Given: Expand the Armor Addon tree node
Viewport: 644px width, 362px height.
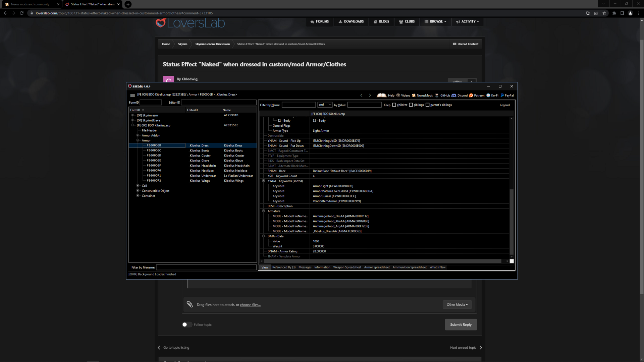Looking at the screenshot, I should click(x=138, y=135).
